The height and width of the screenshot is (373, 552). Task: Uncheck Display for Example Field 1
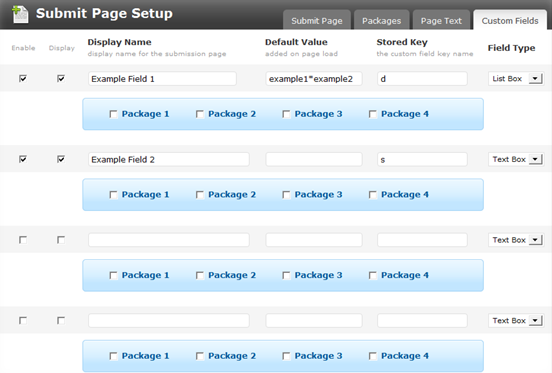(61, 78)
